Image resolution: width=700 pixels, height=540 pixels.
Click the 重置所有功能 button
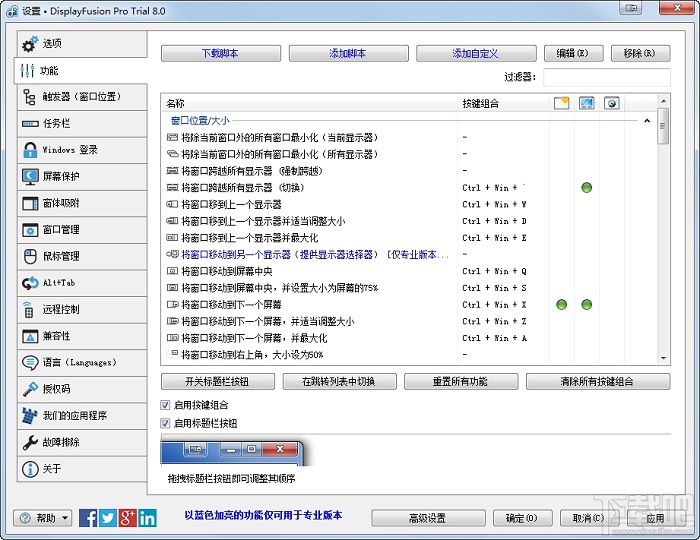pos(461,381)
